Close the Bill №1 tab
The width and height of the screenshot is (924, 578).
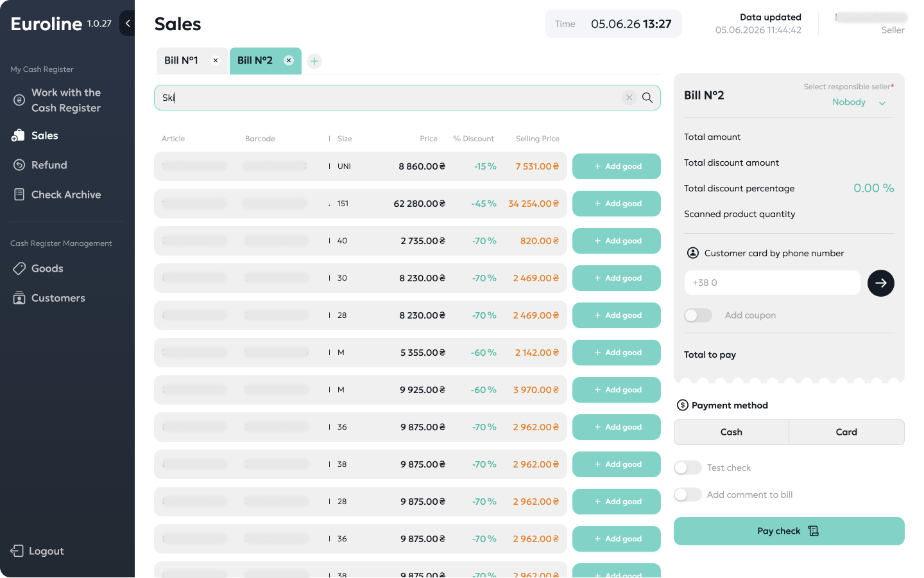click(x=216, y=60)
